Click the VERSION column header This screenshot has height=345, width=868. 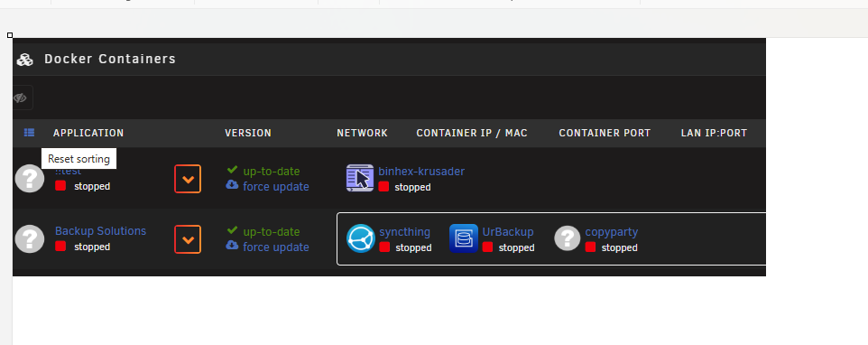coord(248,133)
